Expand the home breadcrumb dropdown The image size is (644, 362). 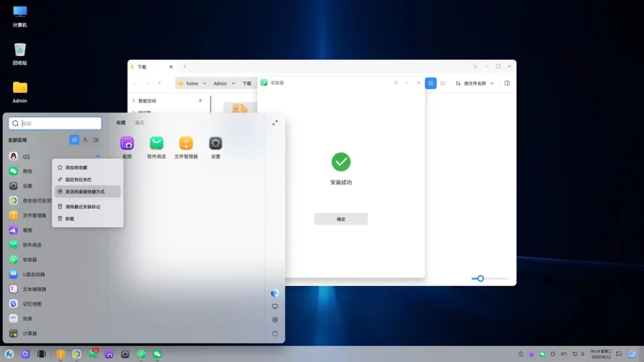[205, 83]
